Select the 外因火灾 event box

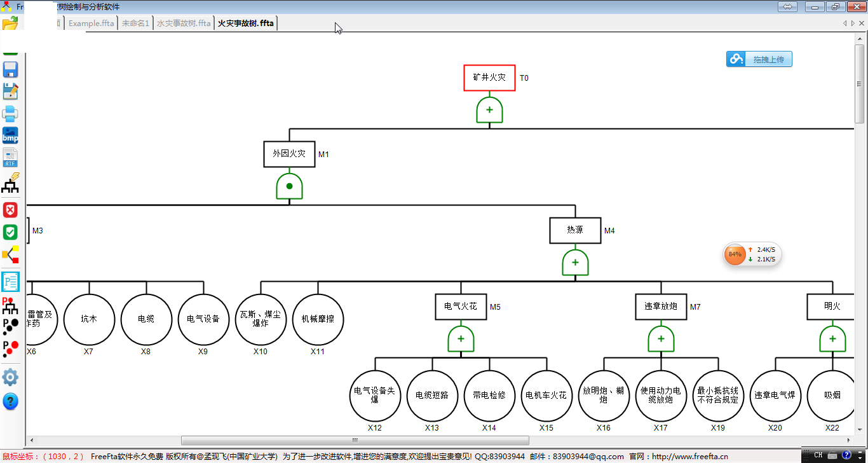coord(289,154)
